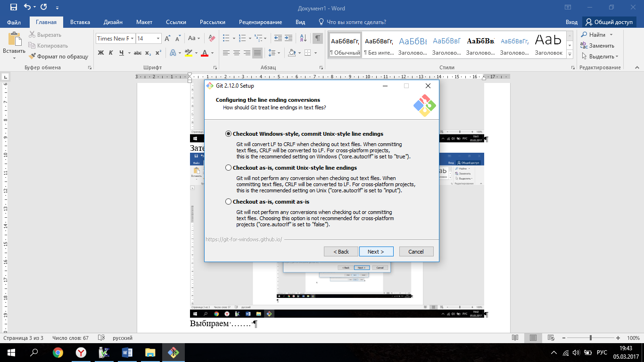Click Next > in Git Setup
Viewport: 644px width, 362px height.
(x=376, y=252)
